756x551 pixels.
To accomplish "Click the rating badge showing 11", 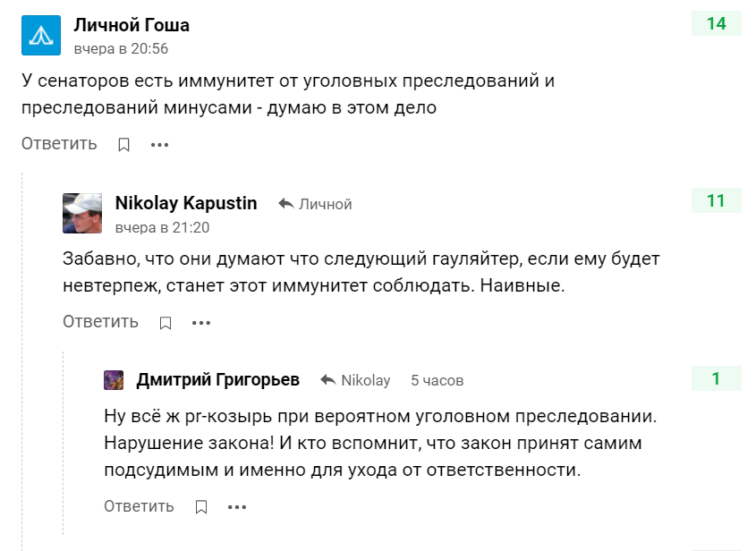I will (x=716, y=201).
